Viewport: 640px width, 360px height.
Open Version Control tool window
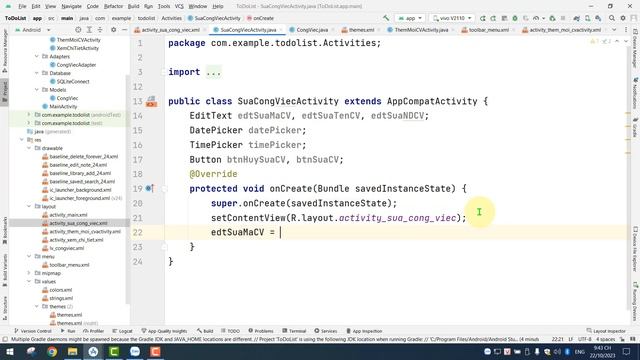tap(32, 331)
